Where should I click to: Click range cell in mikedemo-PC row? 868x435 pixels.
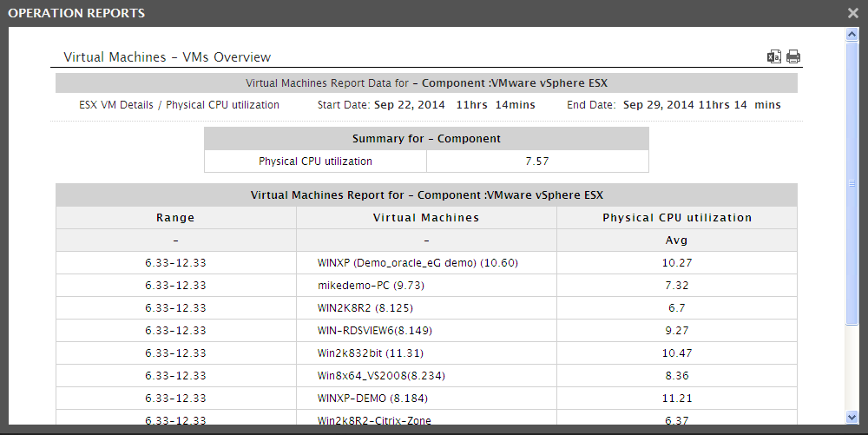(x=175, y=286)
